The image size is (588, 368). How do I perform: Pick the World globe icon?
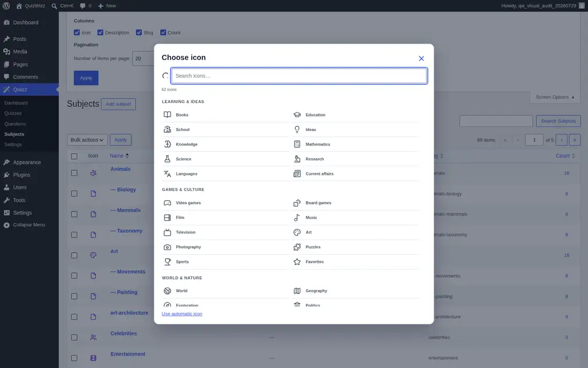[x=225, y=290]
